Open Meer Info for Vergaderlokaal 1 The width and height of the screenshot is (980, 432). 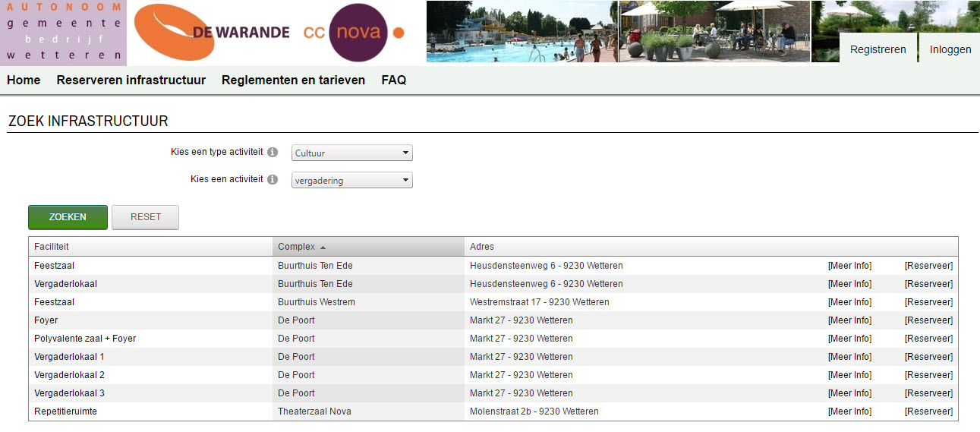(849, 357)
